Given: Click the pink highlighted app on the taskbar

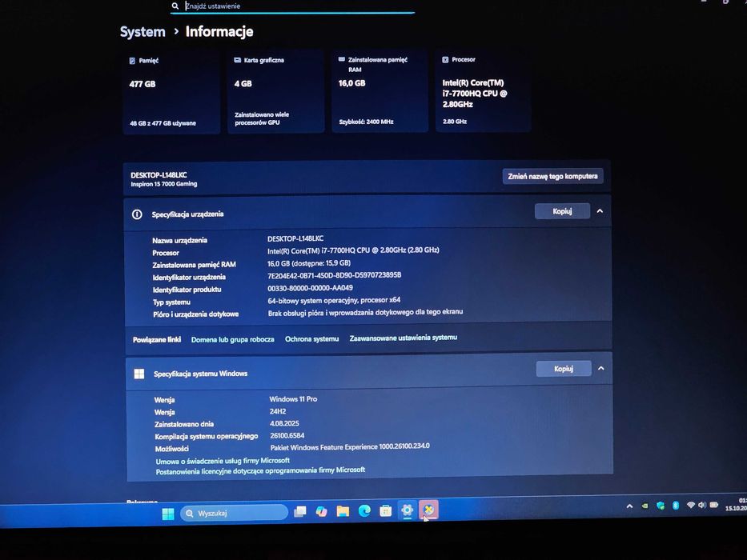Looking at the screenshot, I should 429,510.
